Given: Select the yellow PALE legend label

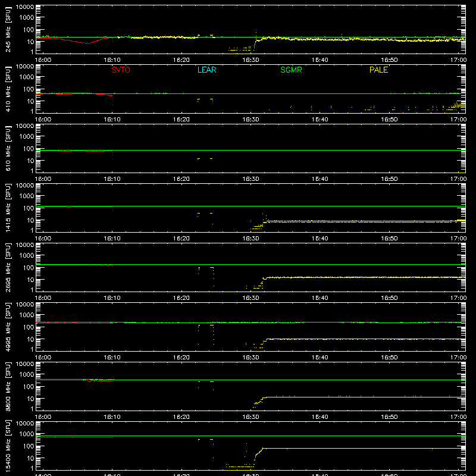Looking at the screenshot, I should point(378,70).
